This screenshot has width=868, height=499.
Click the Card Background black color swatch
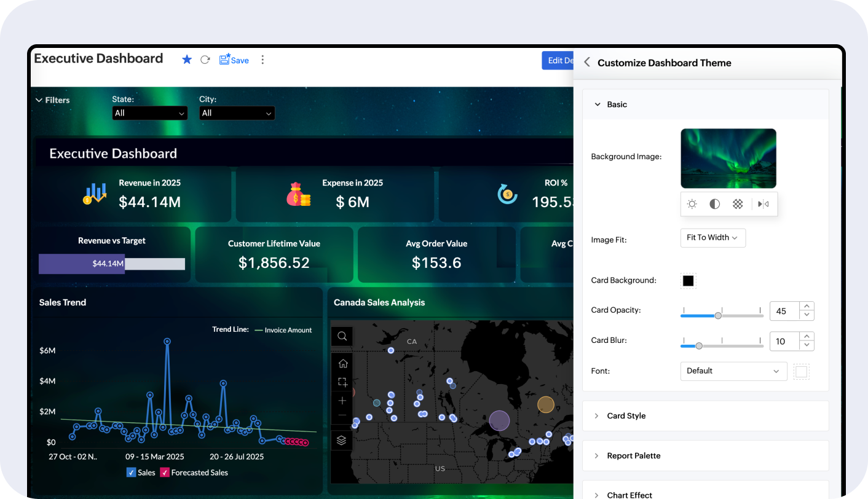(688, 281)
